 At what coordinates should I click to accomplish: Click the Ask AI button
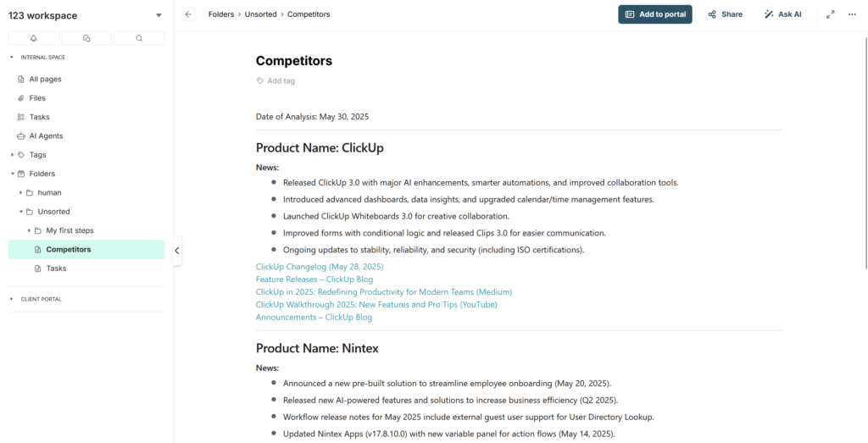pos(782,14)
